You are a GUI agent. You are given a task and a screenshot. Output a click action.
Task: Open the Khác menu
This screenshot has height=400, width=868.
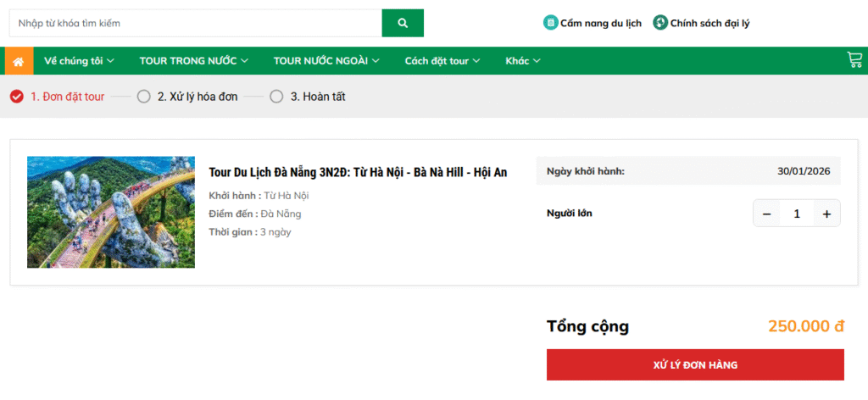coord(522,60)
